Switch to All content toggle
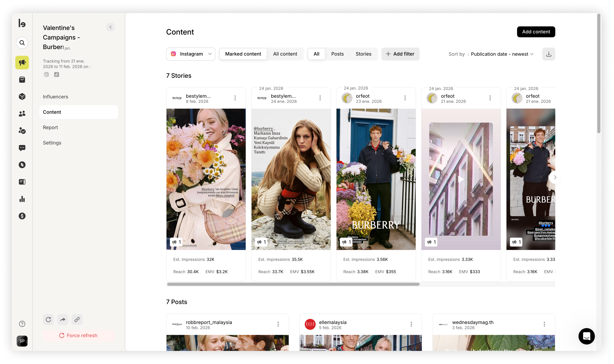614x364 pixels. tap(285, 54)
